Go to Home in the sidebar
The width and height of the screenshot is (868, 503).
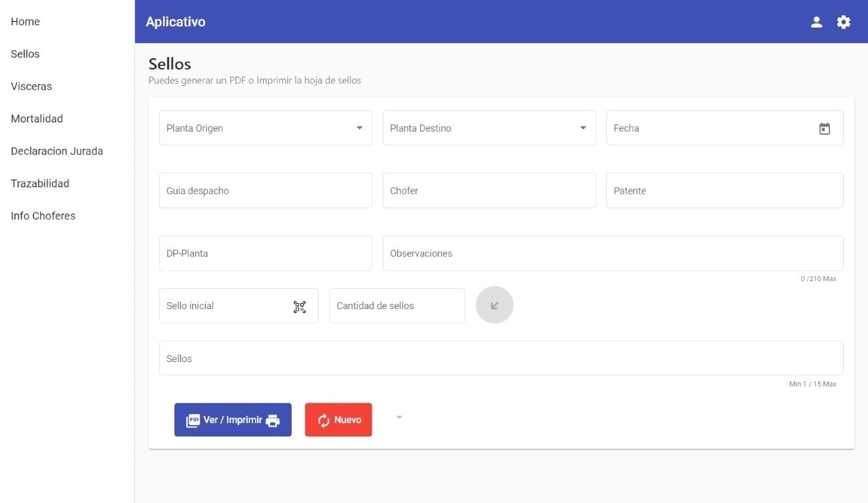(26, 22)
